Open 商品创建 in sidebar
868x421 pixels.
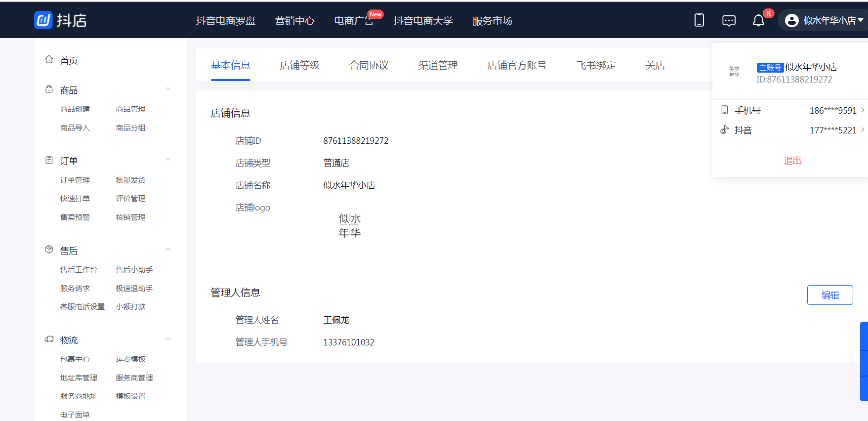75,109
